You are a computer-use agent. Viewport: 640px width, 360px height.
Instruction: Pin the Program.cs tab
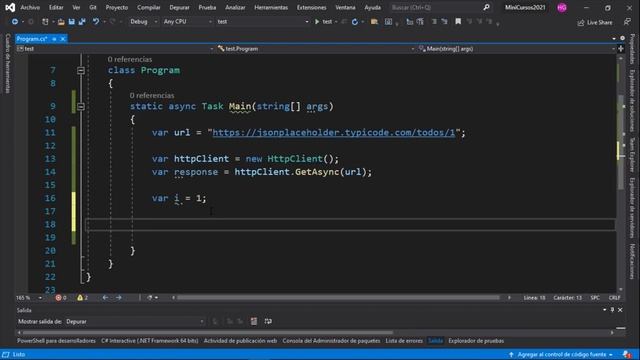(54, 39)
